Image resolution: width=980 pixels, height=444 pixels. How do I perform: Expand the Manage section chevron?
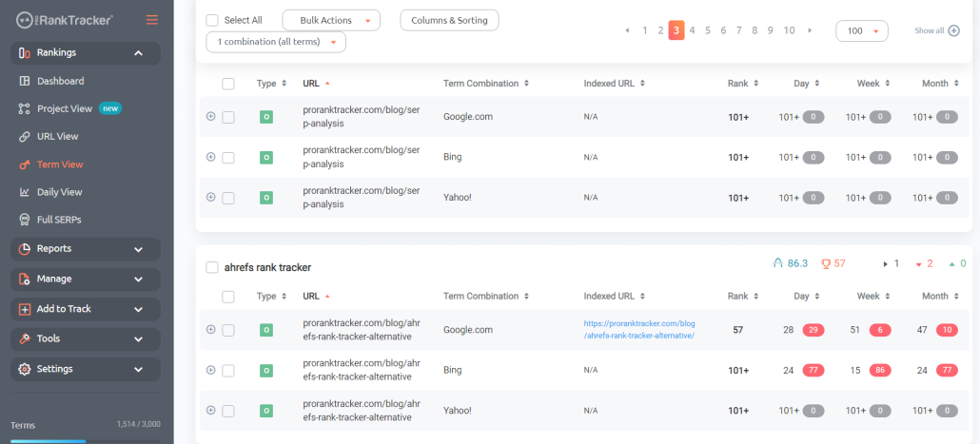click(138, 280)
